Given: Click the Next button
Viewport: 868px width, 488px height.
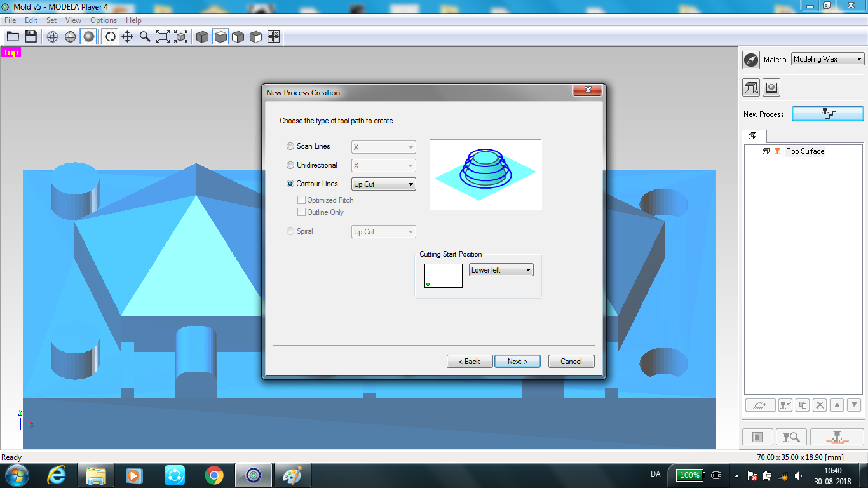Looking at the screenshot, I should pyautogui.click(x=518, y=362).
